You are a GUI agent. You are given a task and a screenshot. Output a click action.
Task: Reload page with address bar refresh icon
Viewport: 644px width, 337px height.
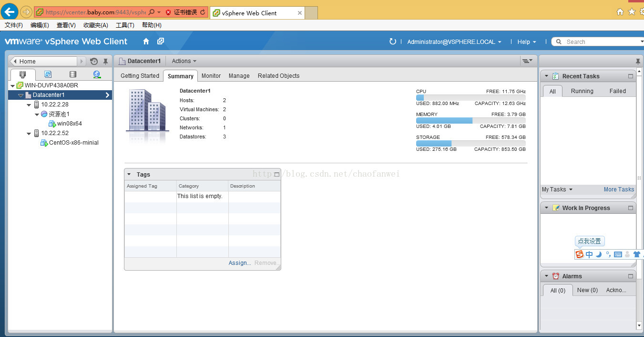[203, 12]
